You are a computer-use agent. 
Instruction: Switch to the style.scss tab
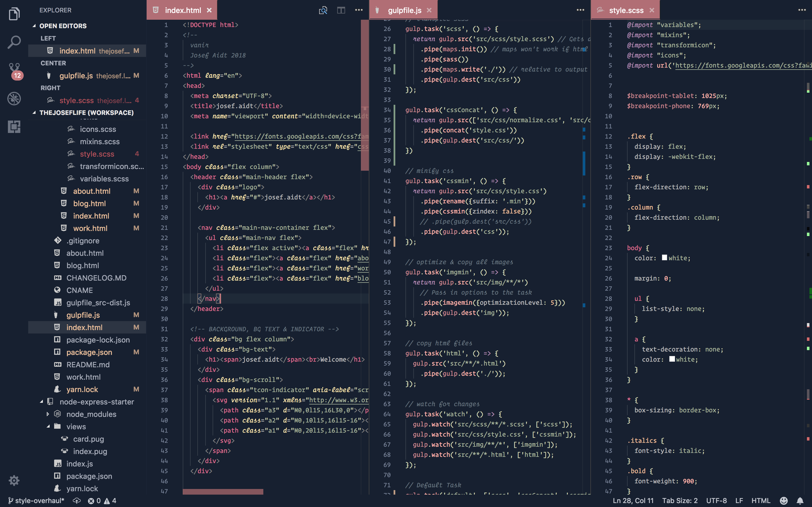pyautogui.click(x=626, y=10)
